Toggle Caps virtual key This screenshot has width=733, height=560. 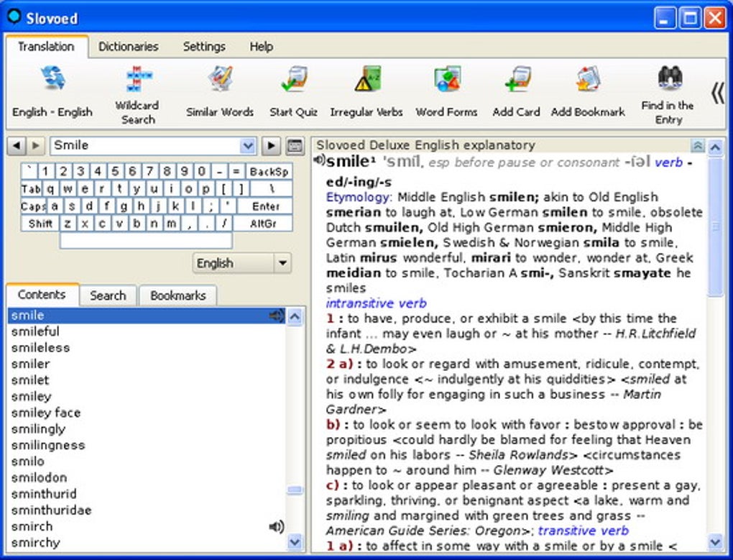pyautogui.click(x=33, y=206)
